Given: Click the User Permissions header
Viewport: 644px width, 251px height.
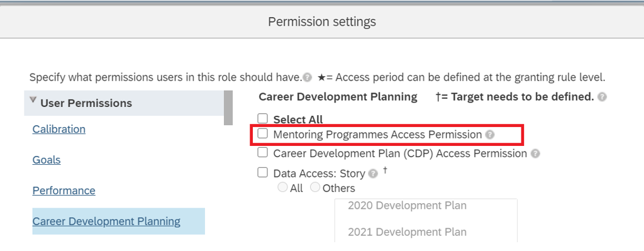Looking at the screenshot, I should [86, 103].
